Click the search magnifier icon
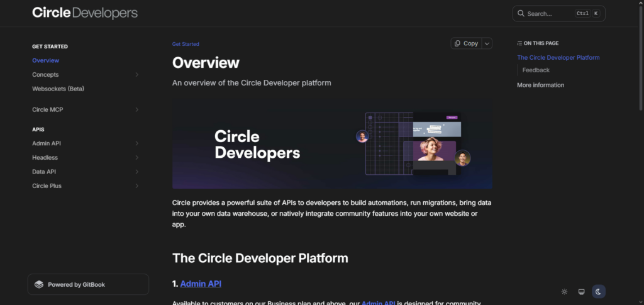This screenshot has height=305, width=644. coord(521,14)
